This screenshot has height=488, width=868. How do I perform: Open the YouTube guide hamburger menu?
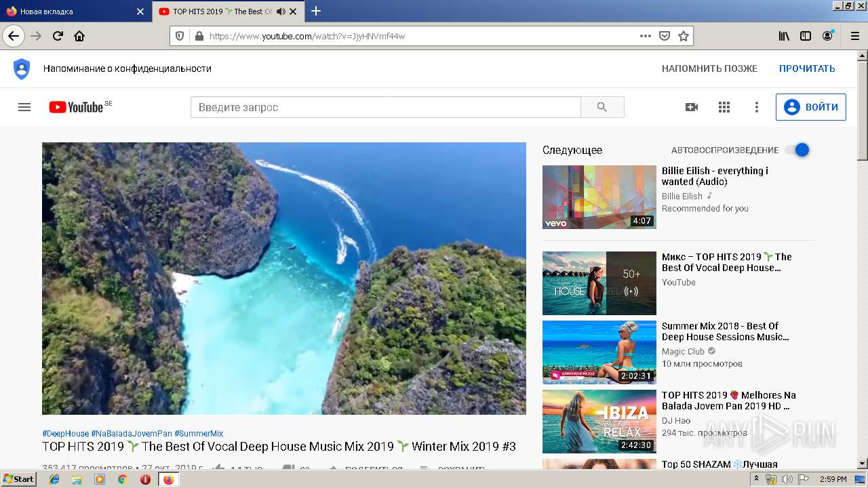[x=24, y=107]
